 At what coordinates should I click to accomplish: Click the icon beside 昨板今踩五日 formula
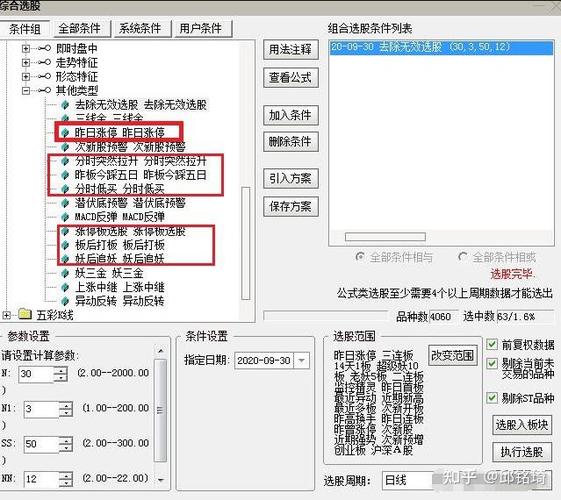[x=65, y=175]
